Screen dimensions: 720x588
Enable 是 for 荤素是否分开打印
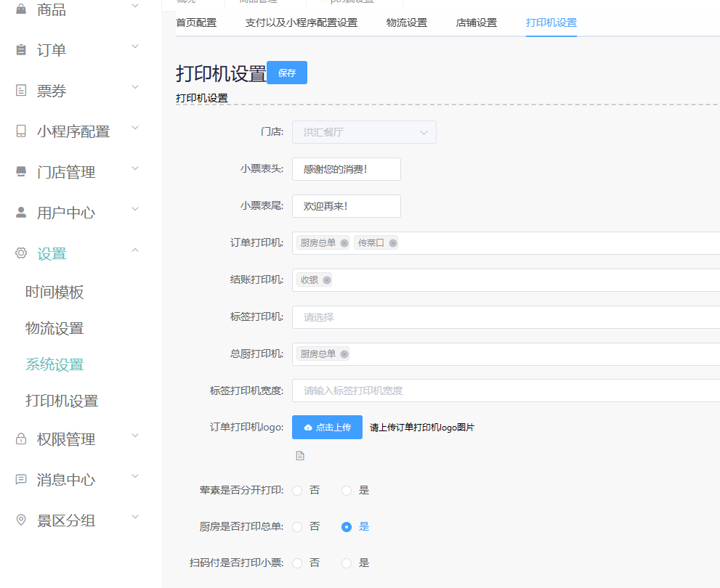[346, 490]
